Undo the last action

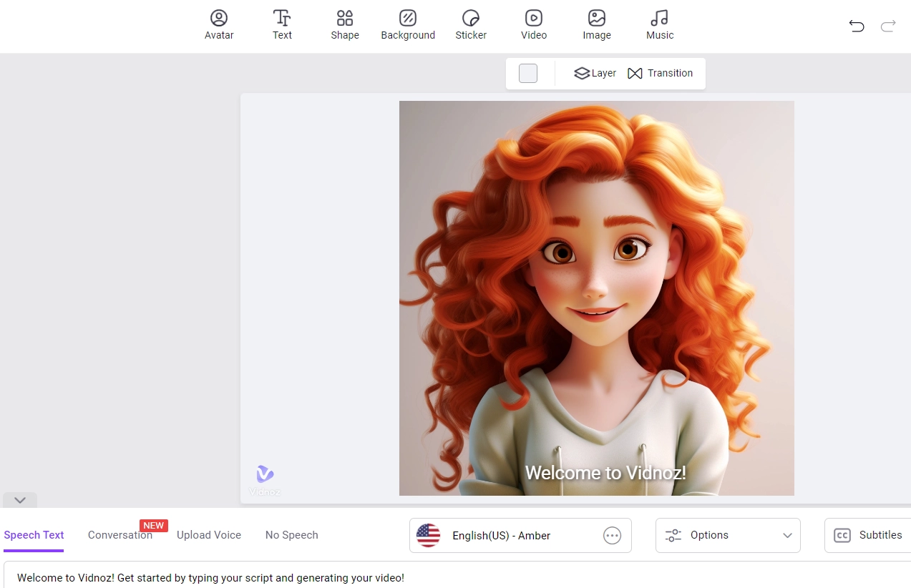857,26
